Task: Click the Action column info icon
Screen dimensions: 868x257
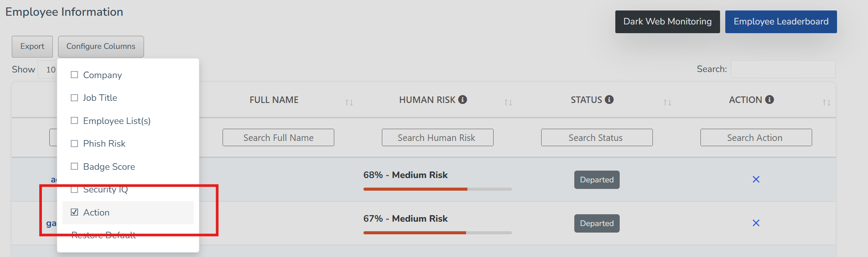Action: tap(769, 99)
